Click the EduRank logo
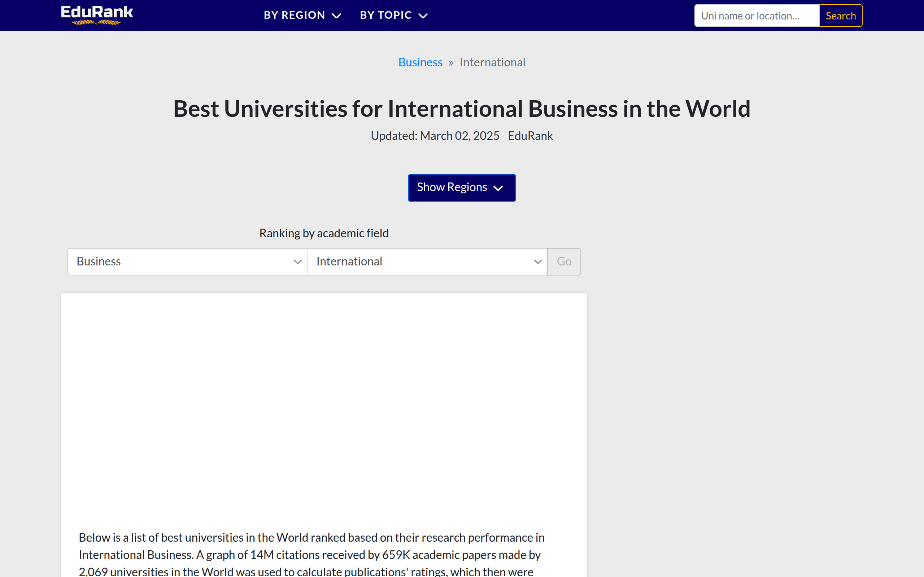The width and height of the screenshot is (924, 577). click(x=97, y=15)
